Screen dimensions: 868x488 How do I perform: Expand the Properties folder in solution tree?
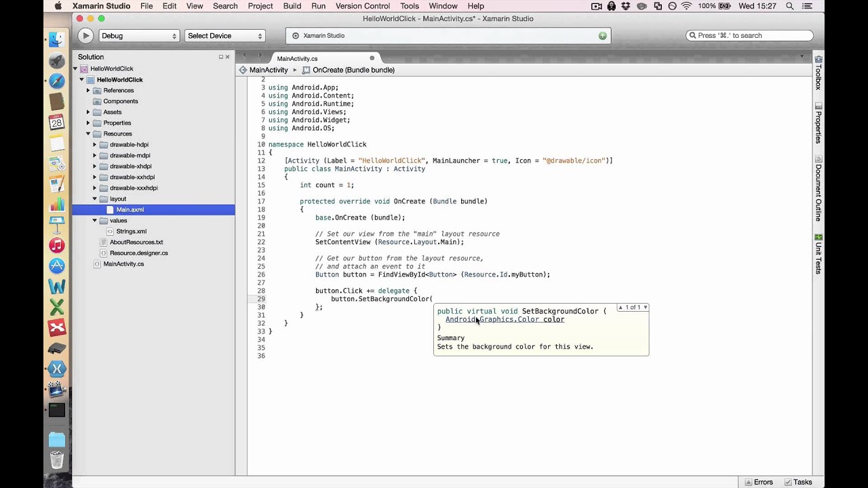click(88, 123)
